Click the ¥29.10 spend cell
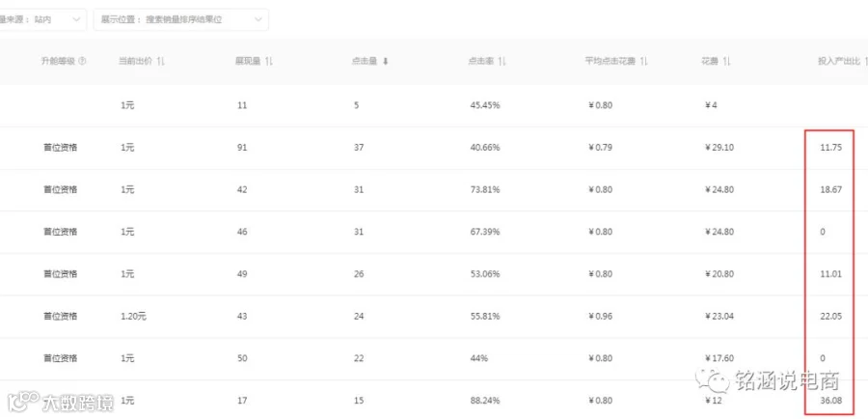868x419 pixels. (719, 148)
